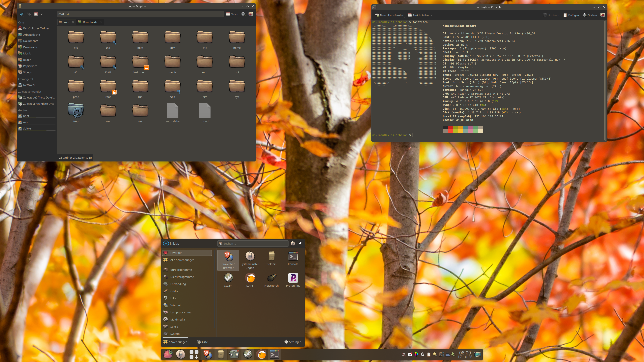Open Konsole's menu icon at toolbar right
Screen dimensions: 644x362
click(x=603, y=15)
